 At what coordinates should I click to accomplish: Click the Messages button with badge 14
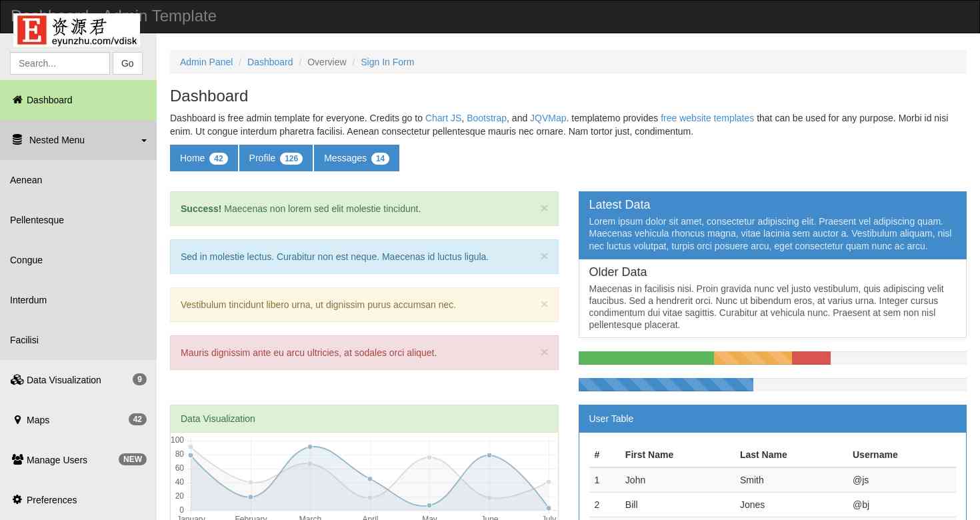pyautogui.click(x=357, y=158)
